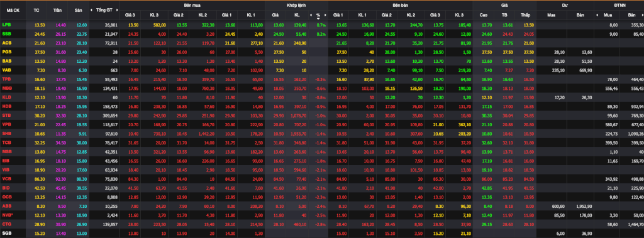The image size is (644, 238).
Task: Click the left arrow before the % column header
Action: tap(311, 15)
